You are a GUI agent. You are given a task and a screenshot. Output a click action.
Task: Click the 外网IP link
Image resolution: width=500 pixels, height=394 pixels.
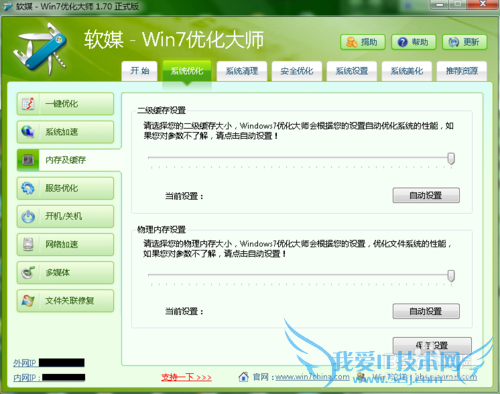click(25, 363)
